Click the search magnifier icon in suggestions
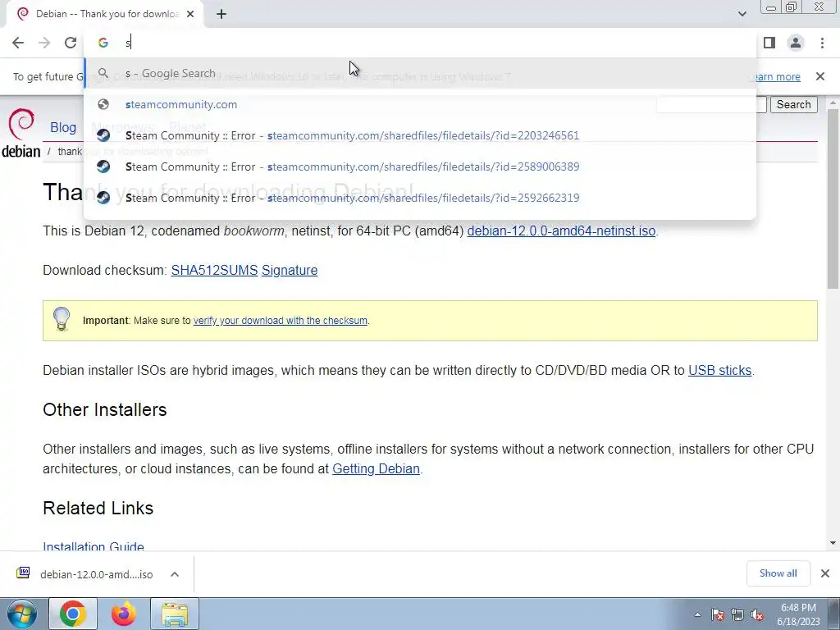The height and width of the screenshot is (630, 840). [103, 73]
